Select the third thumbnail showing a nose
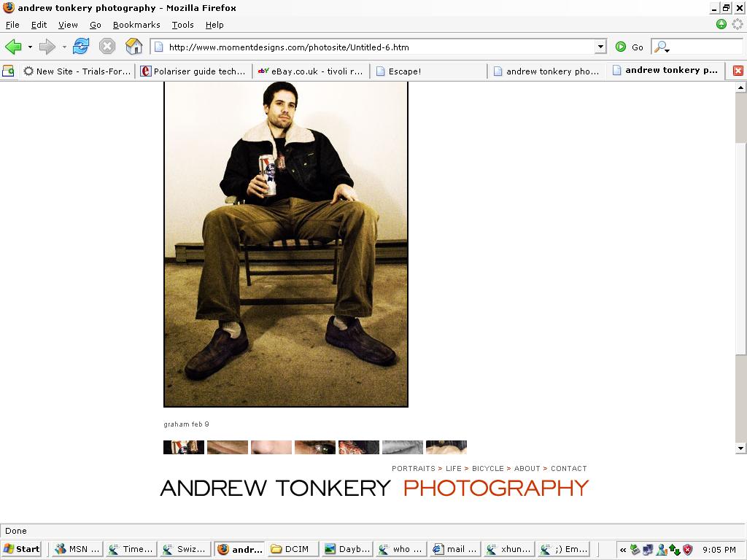This screenshot has height=560, width=747. coord(271,447)
